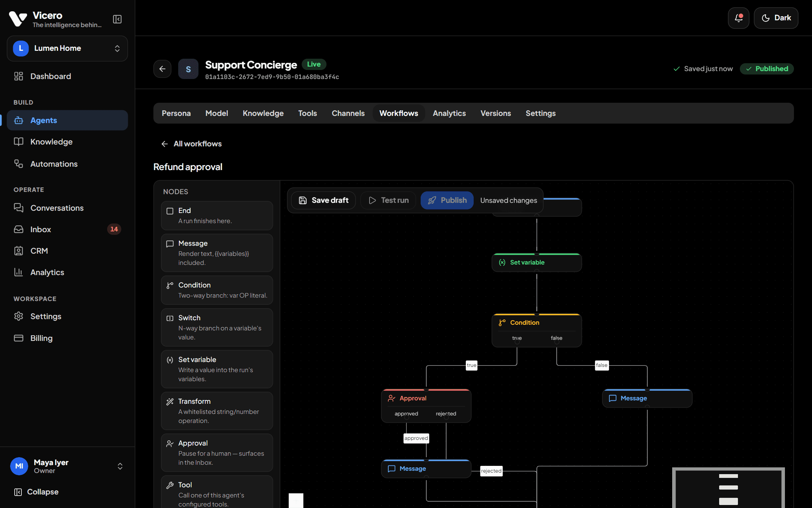
Task: Pick the End node from the palette
Action: pos(217,216)
